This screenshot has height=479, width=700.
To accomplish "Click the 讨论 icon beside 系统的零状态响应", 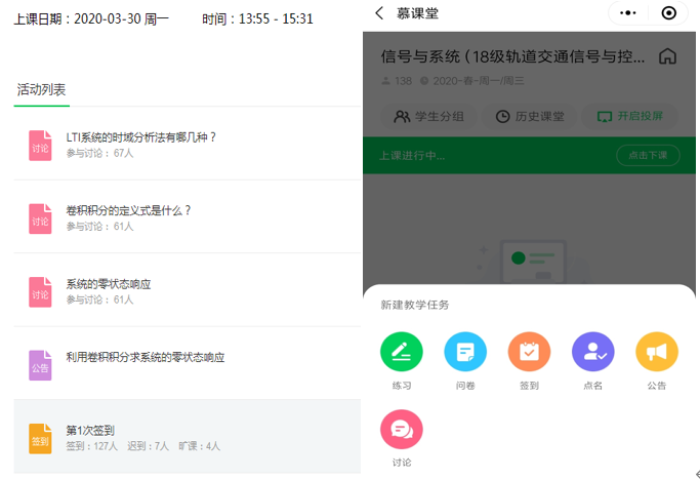I will 40,292.
